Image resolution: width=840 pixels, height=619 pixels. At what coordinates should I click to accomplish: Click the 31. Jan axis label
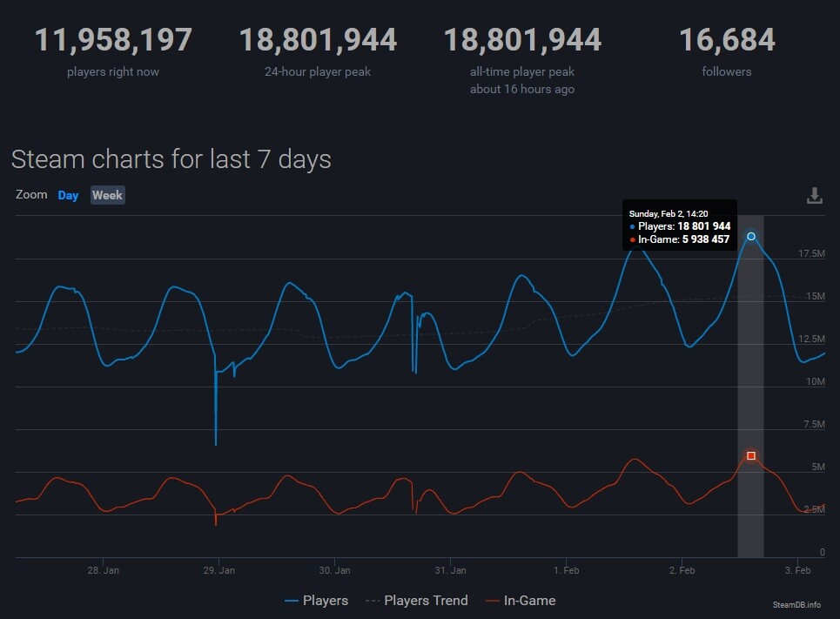[x=450, y=570]
